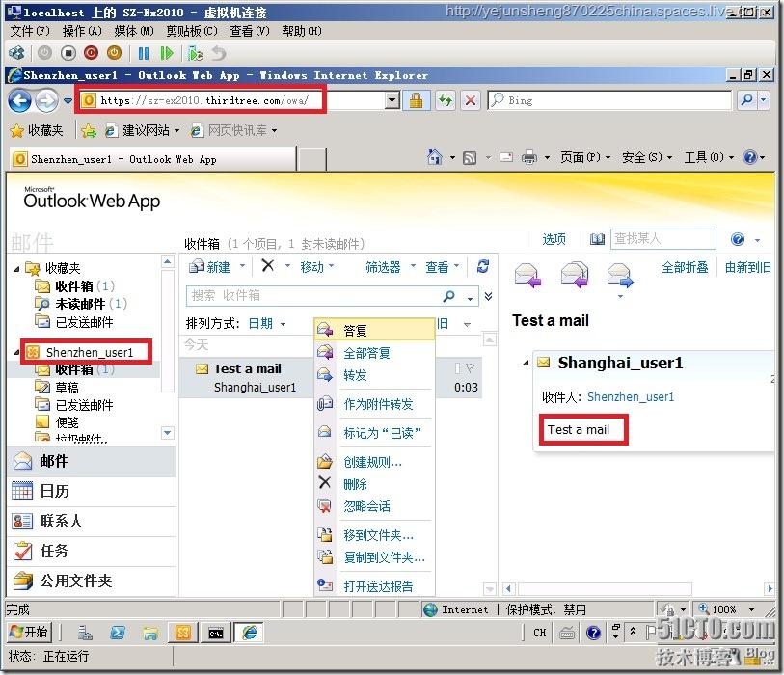Refresh the inbox message list with the check-messages icon
This screenshot has height=675, width=784.
[483, 266]
